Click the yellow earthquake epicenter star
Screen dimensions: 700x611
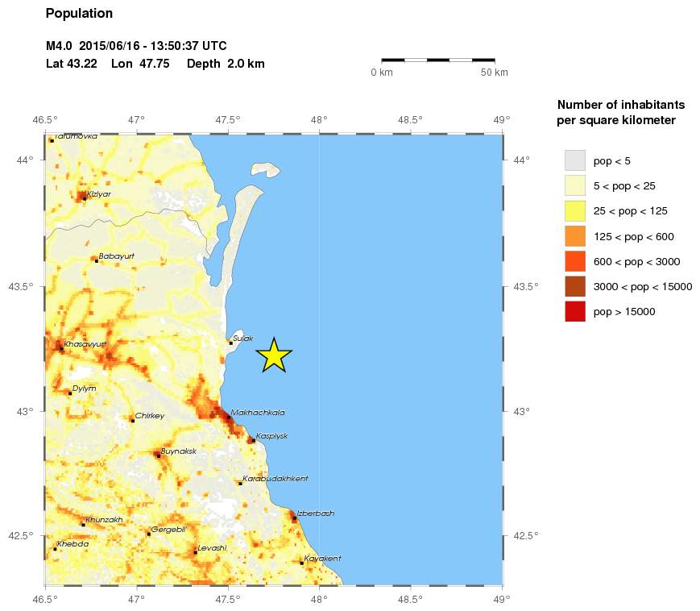tap(274, 355)
